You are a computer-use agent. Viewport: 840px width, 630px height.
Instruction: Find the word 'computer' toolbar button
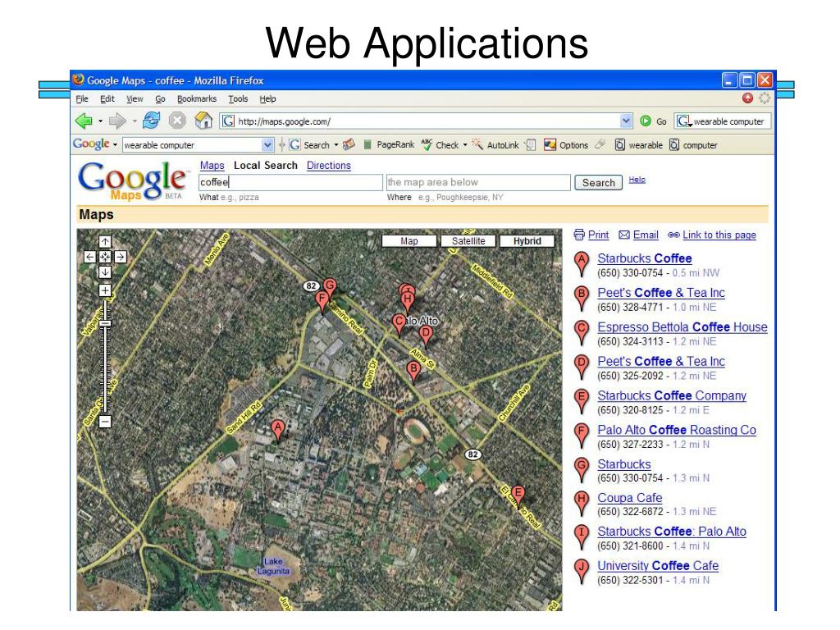[693, 144]
